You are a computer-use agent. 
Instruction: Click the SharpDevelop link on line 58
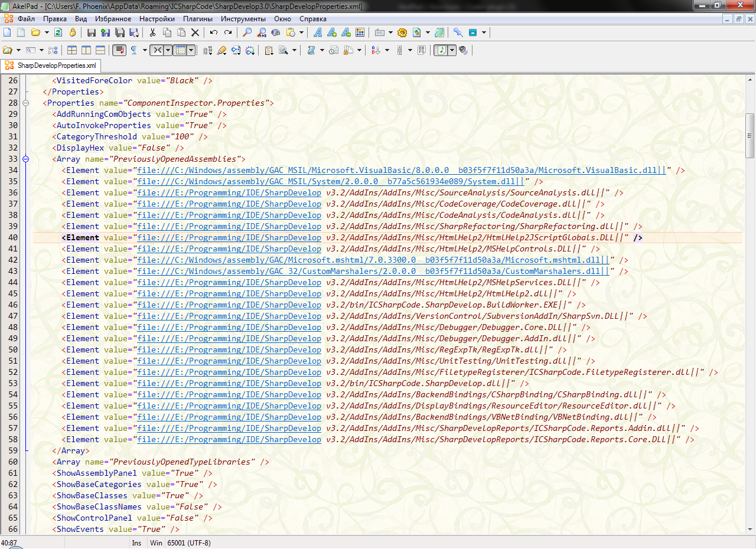pyautogui.click(x=229, y=439)
